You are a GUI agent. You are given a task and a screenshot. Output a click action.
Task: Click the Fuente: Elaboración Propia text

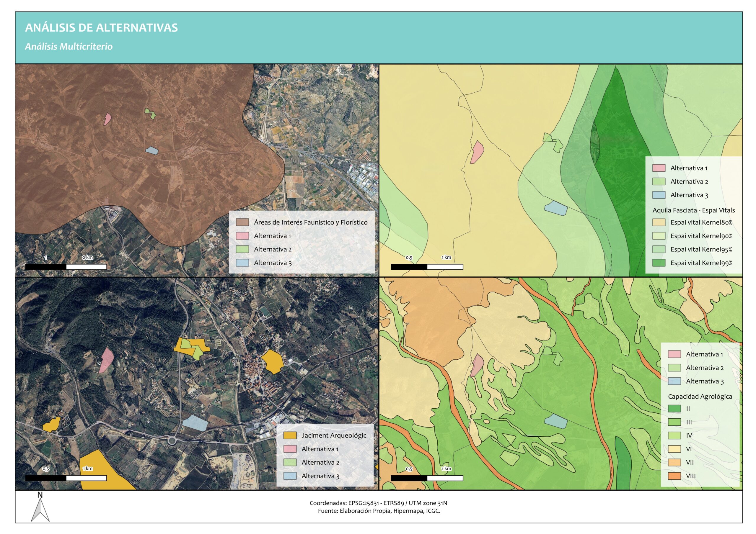(379, 511)
